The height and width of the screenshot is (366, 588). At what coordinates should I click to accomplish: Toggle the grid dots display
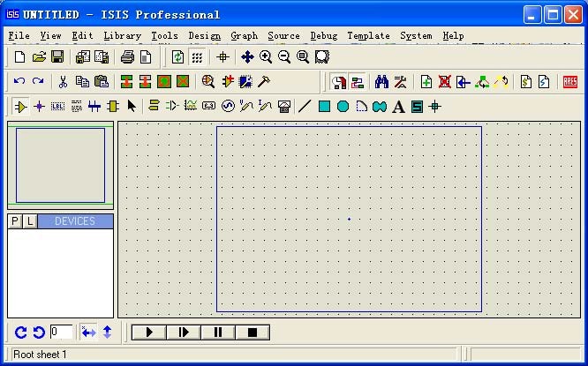tap(197, 57)
